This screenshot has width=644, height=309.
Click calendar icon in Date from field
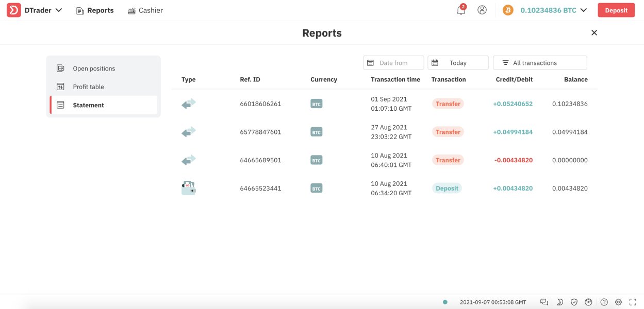click(370, 63)
